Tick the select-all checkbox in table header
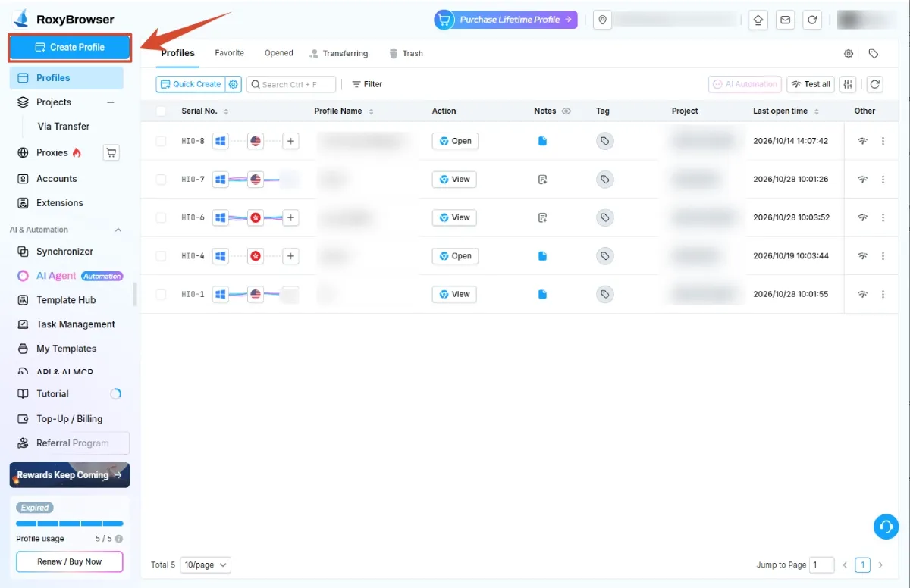The width and height of the screenshot is (910, 588). 161,111
